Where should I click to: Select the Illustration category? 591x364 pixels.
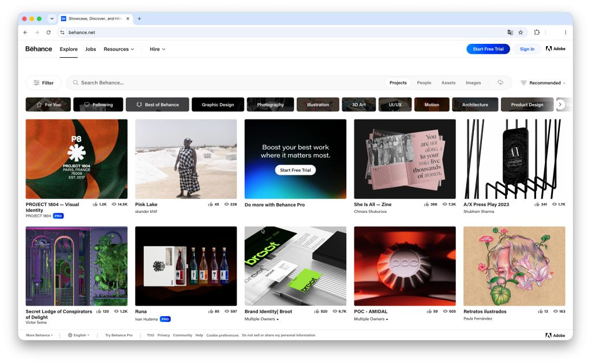click(x=318, y=104)
